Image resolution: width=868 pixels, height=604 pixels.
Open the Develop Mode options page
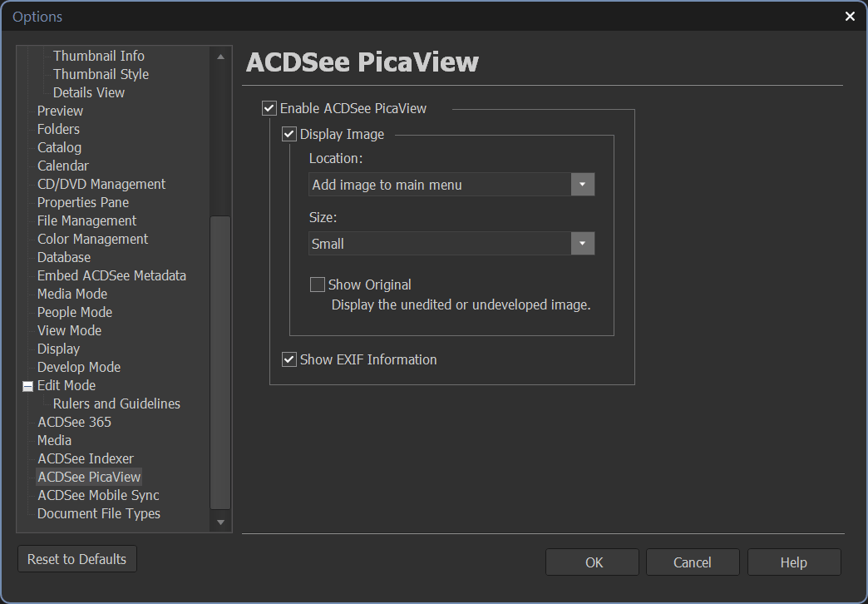79,367
